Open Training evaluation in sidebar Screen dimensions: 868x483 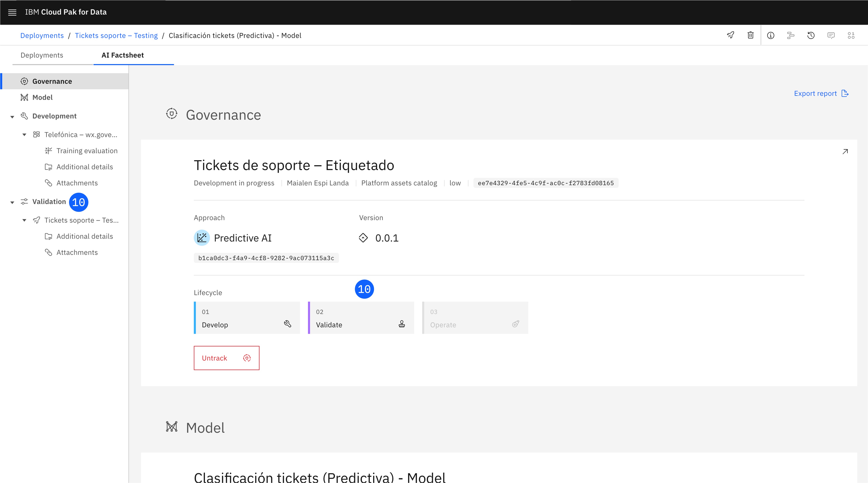(x=87, y=151)
